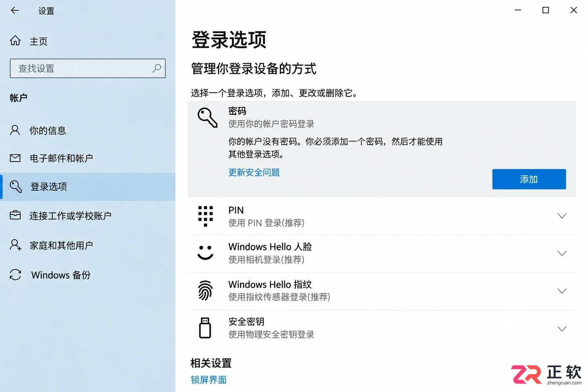Click the fingerprint icon for Windows Hello 指纹
The width and height of the screenshot is (588, 392).
pyautogui.click(x=205, y=291)
